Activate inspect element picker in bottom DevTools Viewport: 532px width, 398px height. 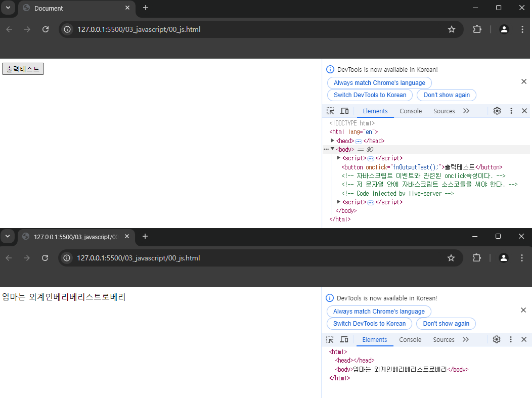tap(330, 340)
